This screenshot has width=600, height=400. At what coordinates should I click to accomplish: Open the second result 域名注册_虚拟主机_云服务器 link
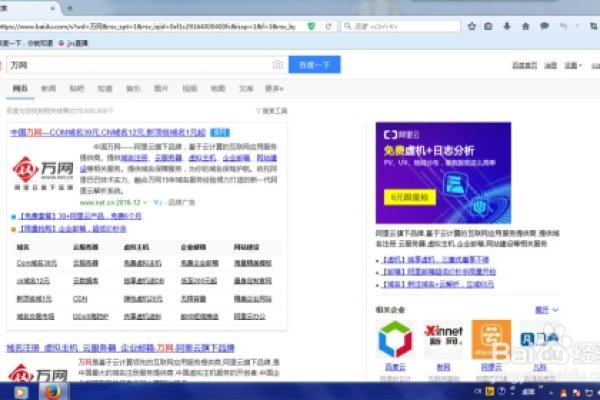click(x=120, y=348)
